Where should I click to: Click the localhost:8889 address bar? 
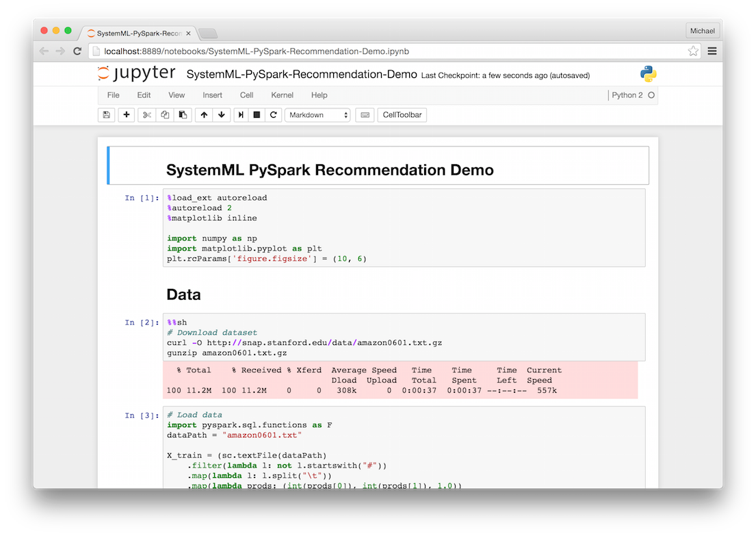(x=393, y=51)
